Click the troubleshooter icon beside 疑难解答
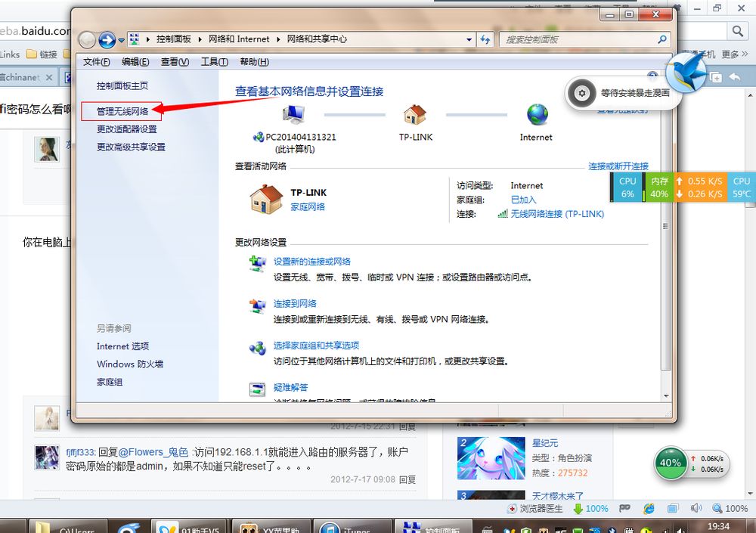The width and height of the screenshot is (756, 533). coord(258,389)
